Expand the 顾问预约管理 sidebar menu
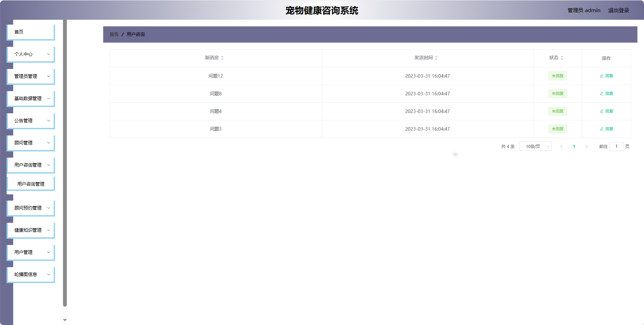The height and width of the screenshot is (325, 644). (31, 208)
